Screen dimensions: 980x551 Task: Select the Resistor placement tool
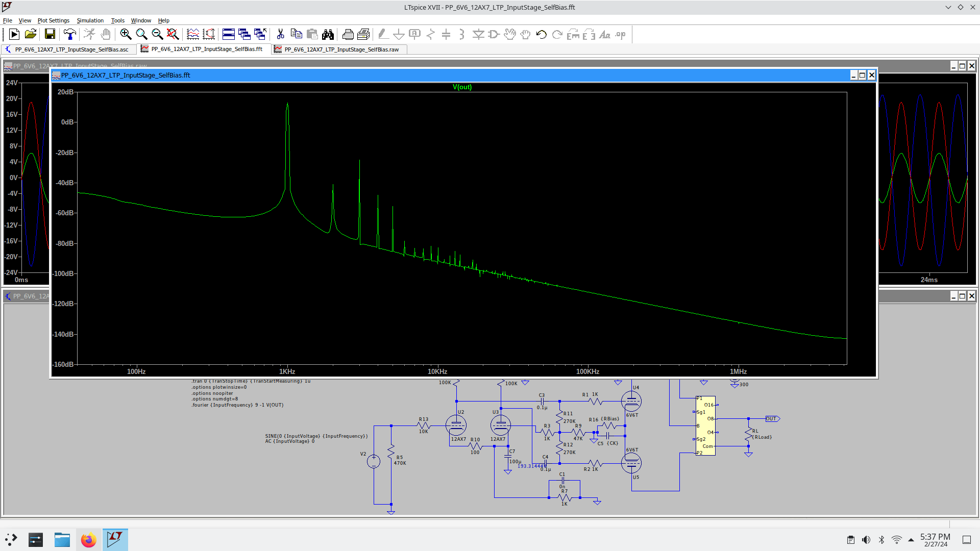[431, 34]
